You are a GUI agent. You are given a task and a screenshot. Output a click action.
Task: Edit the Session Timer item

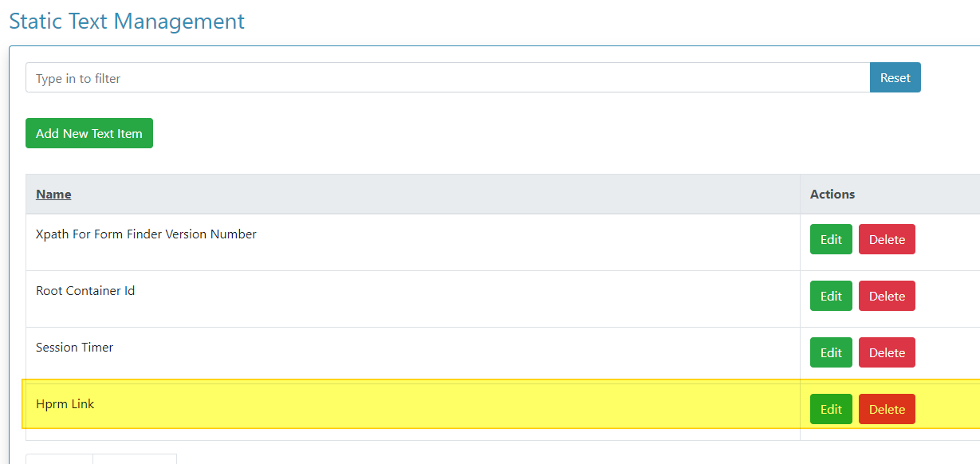(831, 352)
